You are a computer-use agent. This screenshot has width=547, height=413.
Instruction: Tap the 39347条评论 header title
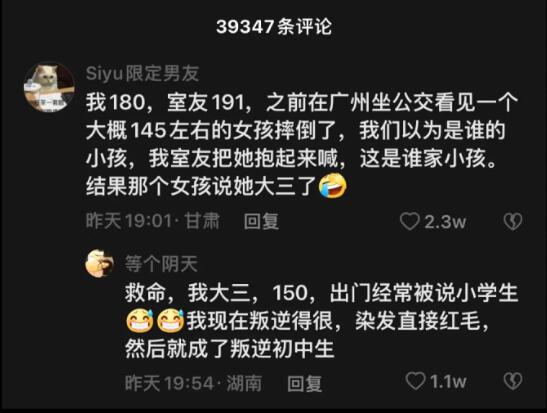coord(274,27)
